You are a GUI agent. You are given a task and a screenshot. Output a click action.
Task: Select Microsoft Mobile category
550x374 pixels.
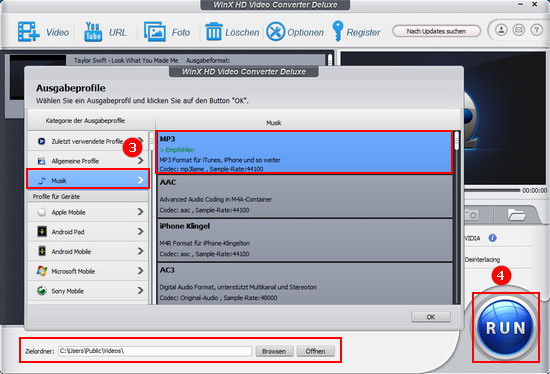click(88, 271)
